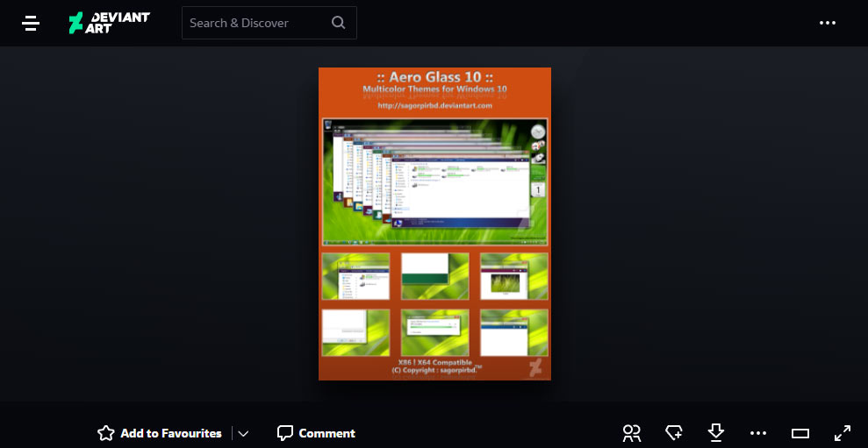This screenshot has width=868, height=448.
Task: Click the star icon for favourites
Action: click(x=105, y=433)
